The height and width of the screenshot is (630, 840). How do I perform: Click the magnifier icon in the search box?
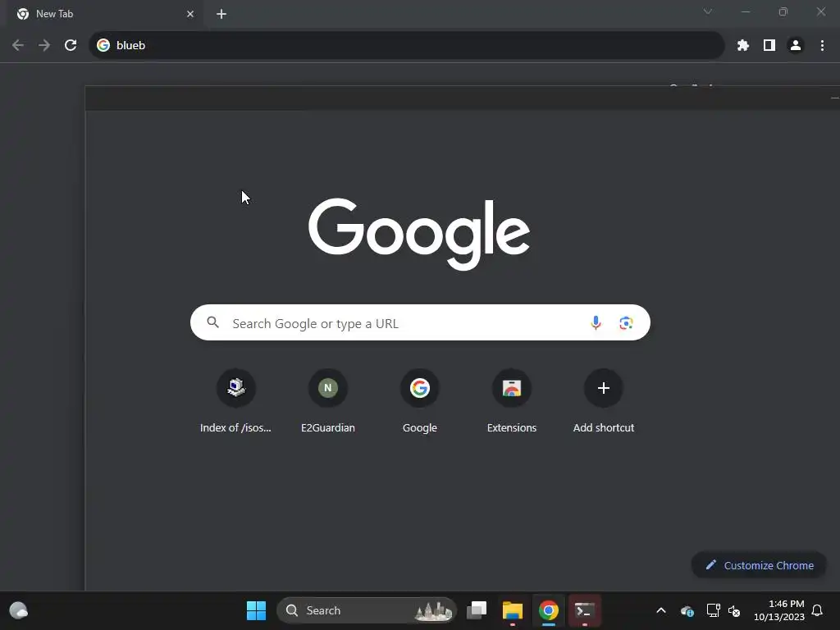point(213,322)
